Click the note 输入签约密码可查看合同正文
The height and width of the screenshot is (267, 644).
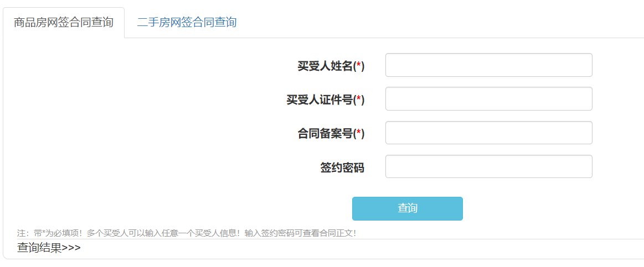[x=300, y=233]
